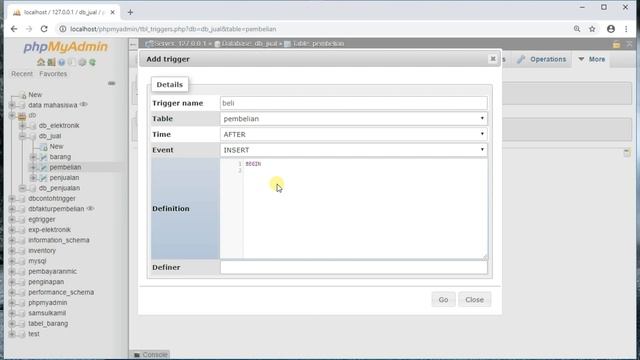Open a new browser tab with plus

[x=130, y=12]
